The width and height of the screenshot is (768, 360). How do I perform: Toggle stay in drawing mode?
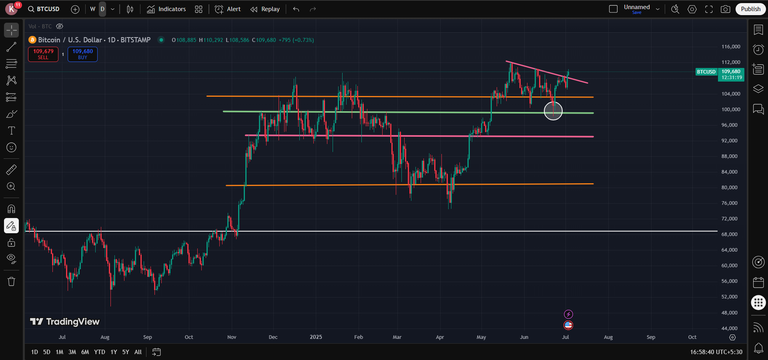pyautogui.click(x=11, y=225)
